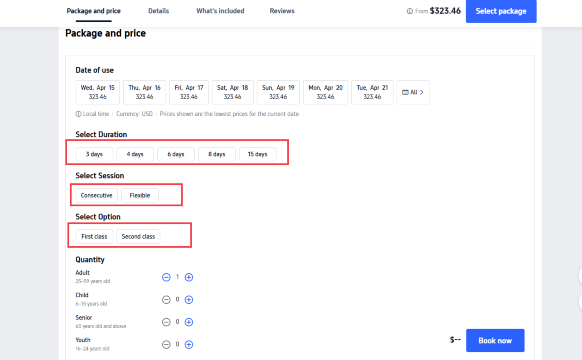Image resolution: width=582 pixels, height=360 pixels.
Task: Select the 4 days duration
Action: [x=135, y=154]
